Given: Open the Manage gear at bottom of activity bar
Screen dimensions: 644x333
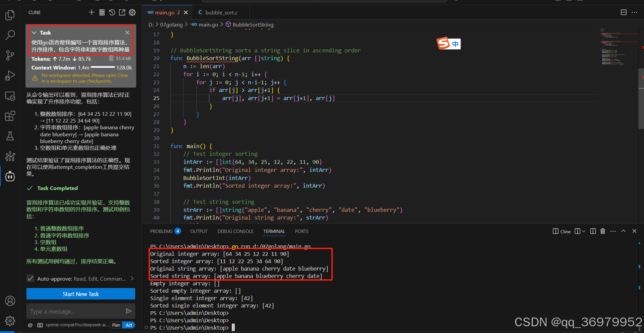Looking at the screenshot, I should [10, 321].
